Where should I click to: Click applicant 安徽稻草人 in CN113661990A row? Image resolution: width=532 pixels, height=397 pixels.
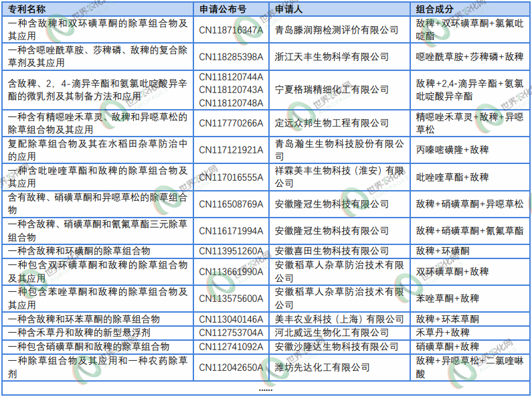[x=339, y=271]
